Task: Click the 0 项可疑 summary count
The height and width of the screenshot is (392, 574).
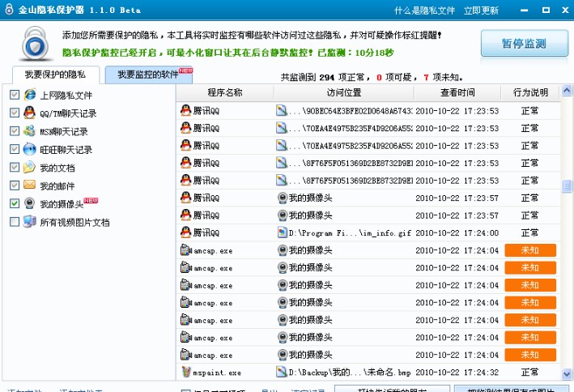Action: point(396,77)
